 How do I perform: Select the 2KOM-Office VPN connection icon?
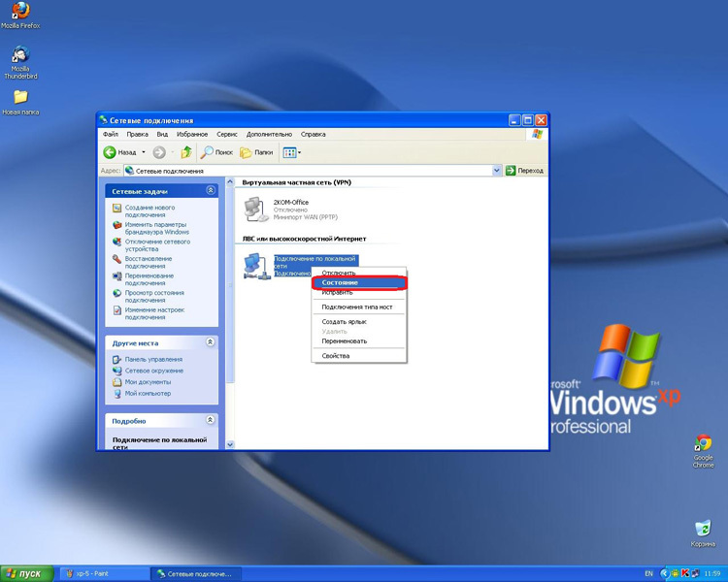click(256, 210)
